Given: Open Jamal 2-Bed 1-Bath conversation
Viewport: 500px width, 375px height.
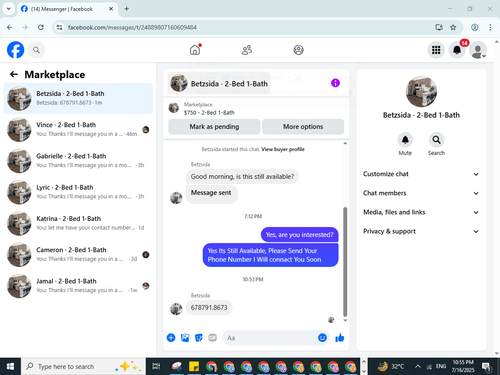Looking at the screenshot, I should coord(78,286).
